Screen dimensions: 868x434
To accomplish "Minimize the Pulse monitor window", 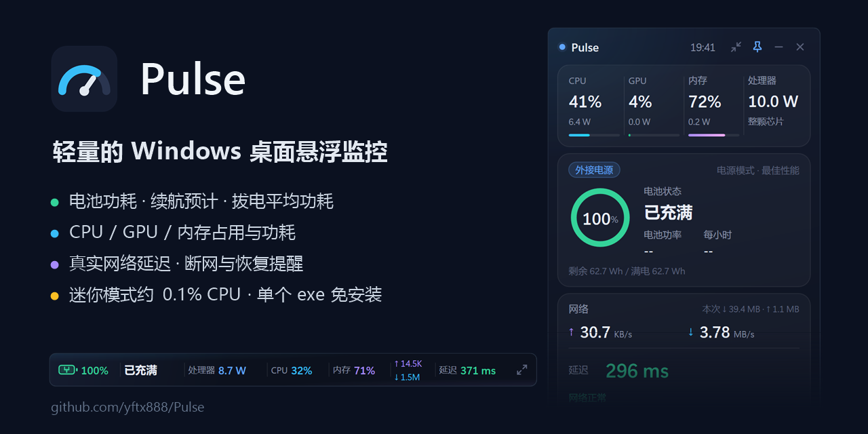I will [x=778, y=47].
